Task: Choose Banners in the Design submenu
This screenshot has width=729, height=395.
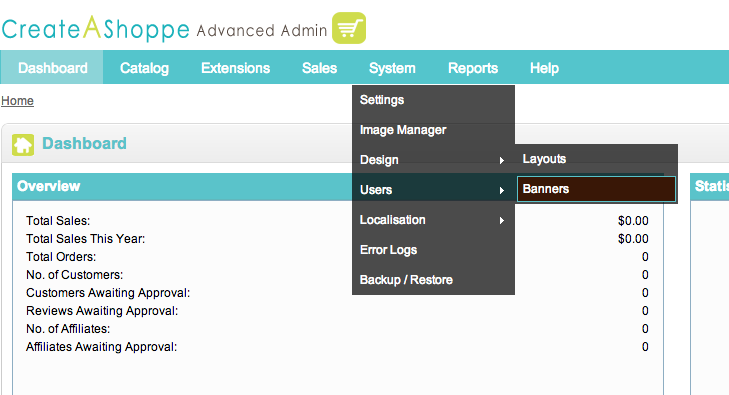Action: (x=596, y=189)
